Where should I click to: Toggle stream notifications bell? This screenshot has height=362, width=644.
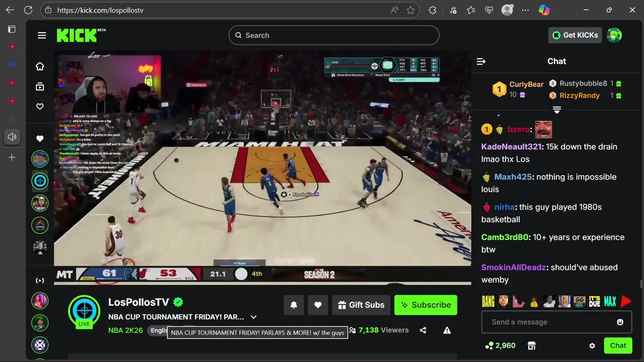[x=294, y=305]
